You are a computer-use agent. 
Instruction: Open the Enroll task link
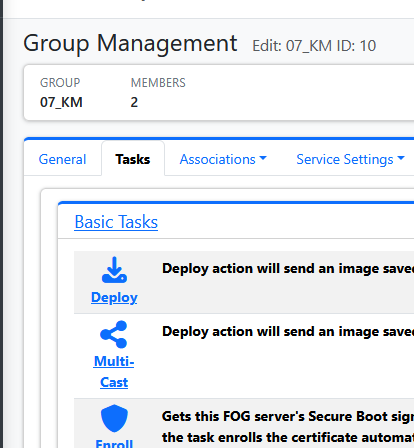114,443
